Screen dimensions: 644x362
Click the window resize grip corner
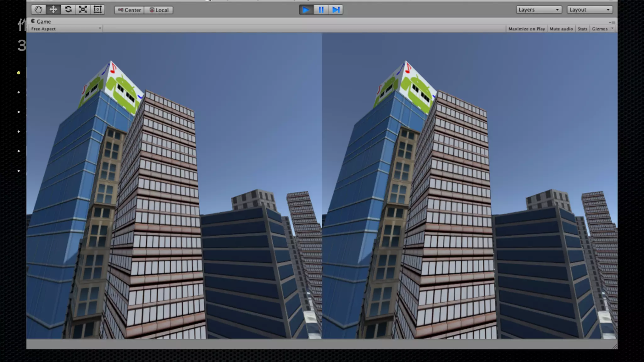pyautogui.click(x=615, y=346)
